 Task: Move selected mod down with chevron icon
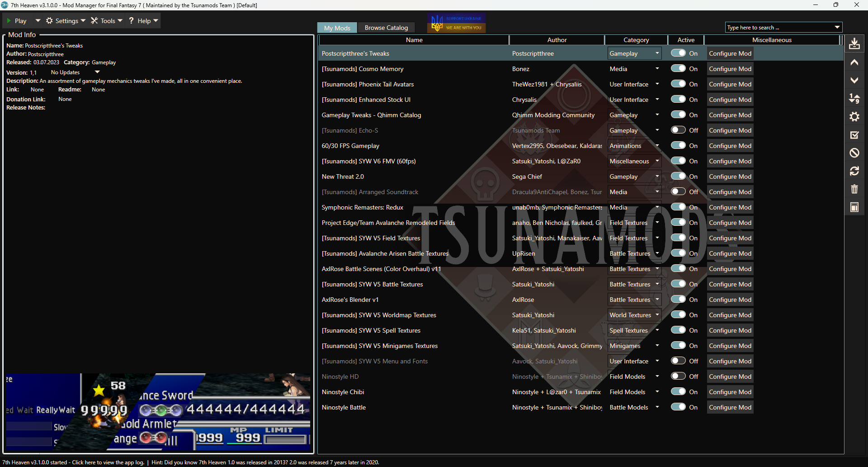(x=854, y=81)
